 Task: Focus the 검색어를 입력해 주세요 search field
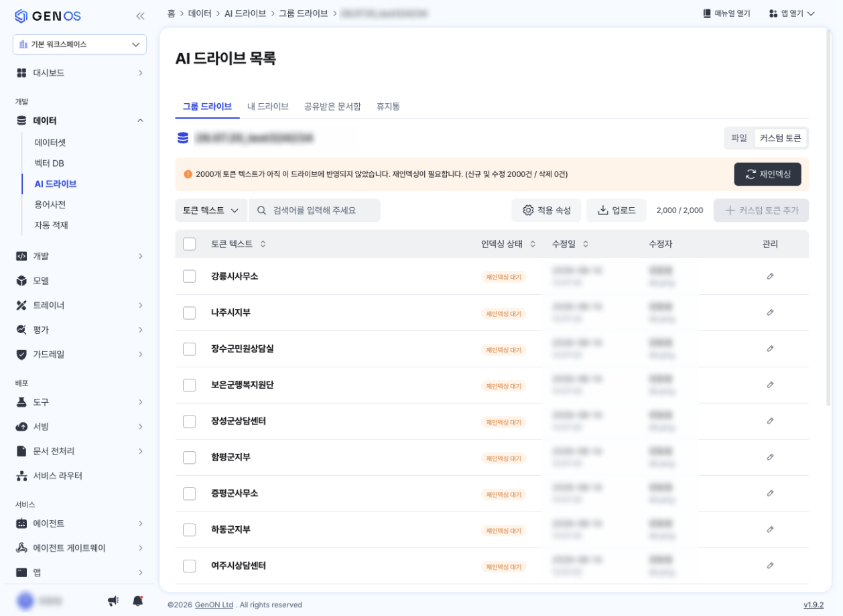click(314, 210)
